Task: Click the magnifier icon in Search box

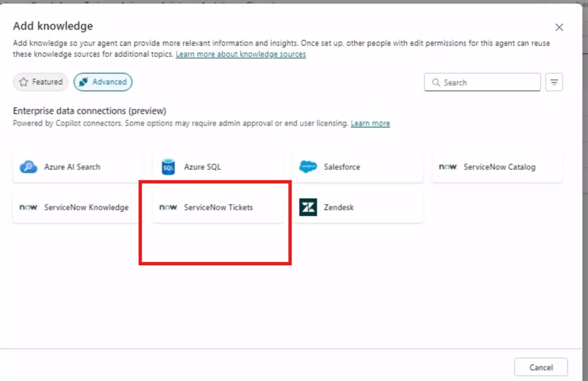Action: tap(436, 82)
